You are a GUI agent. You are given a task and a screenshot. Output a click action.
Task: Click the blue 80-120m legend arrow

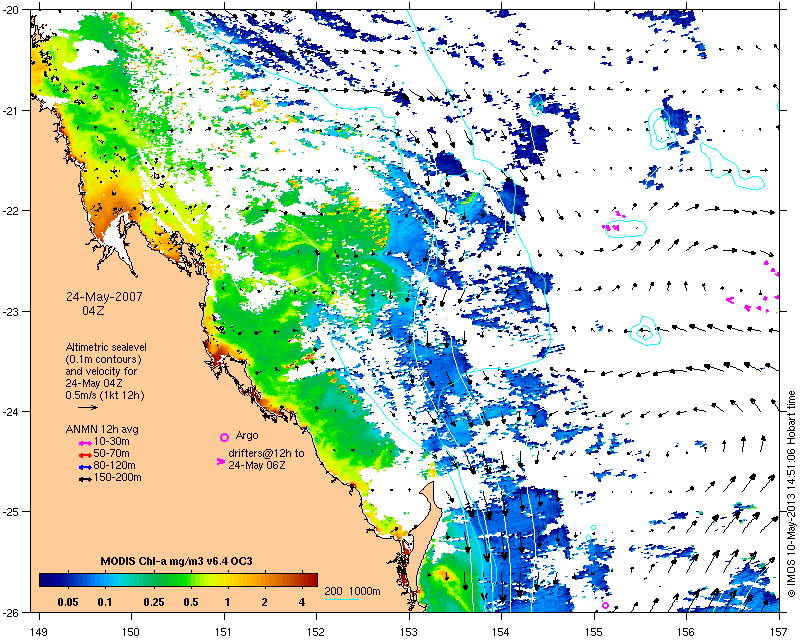85,467
